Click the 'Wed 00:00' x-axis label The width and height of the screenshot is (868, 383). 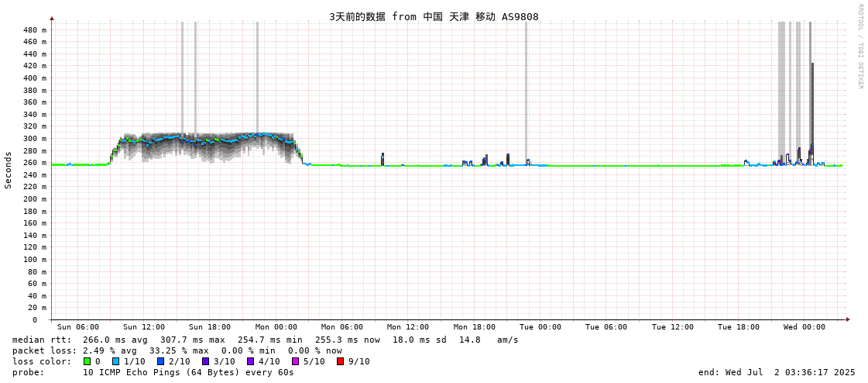point(805,327)
